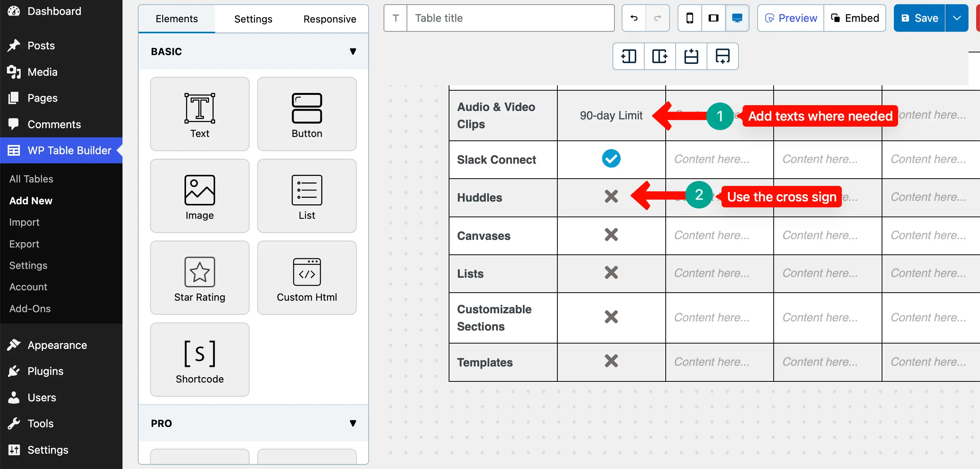This screenshot has height=469, width=980.
Task: Switch to mobile device view icon
Action: pos(689,18)
